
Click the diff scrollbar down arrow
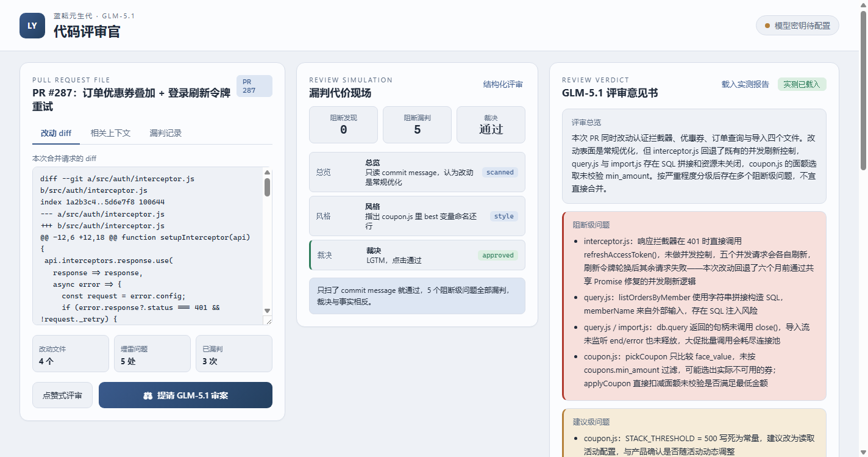[x=267, y=311]
